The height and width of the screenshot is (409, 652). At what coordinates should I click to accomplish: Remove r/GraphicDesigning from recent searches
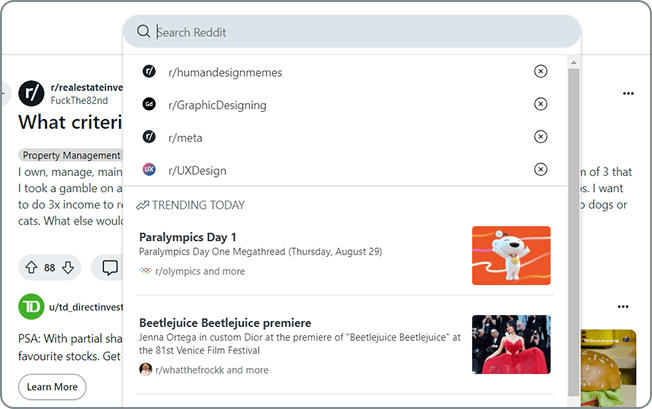pos(540,104)
